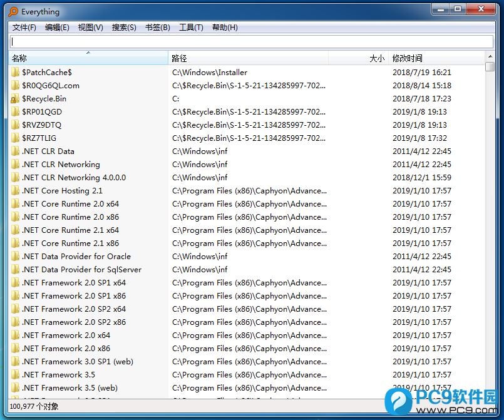Click folder icon for .NET Framework 2.0 x64

pyautogui.click(x=15, y=335)
